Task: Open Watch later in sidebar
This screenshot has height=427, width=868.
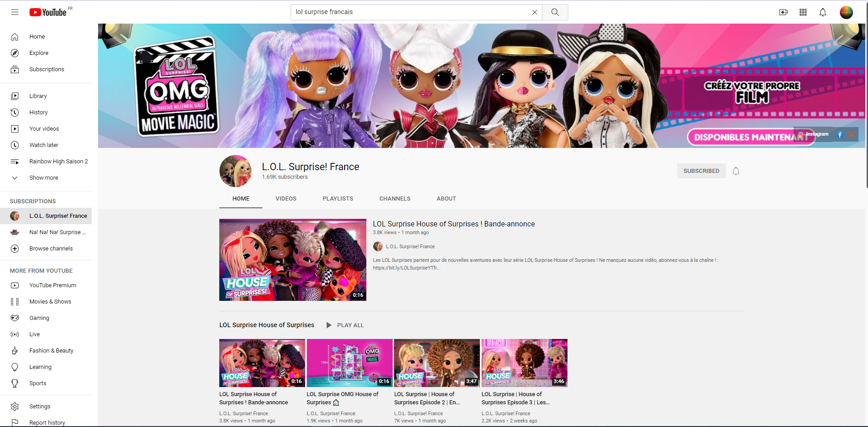Action: 46,145
